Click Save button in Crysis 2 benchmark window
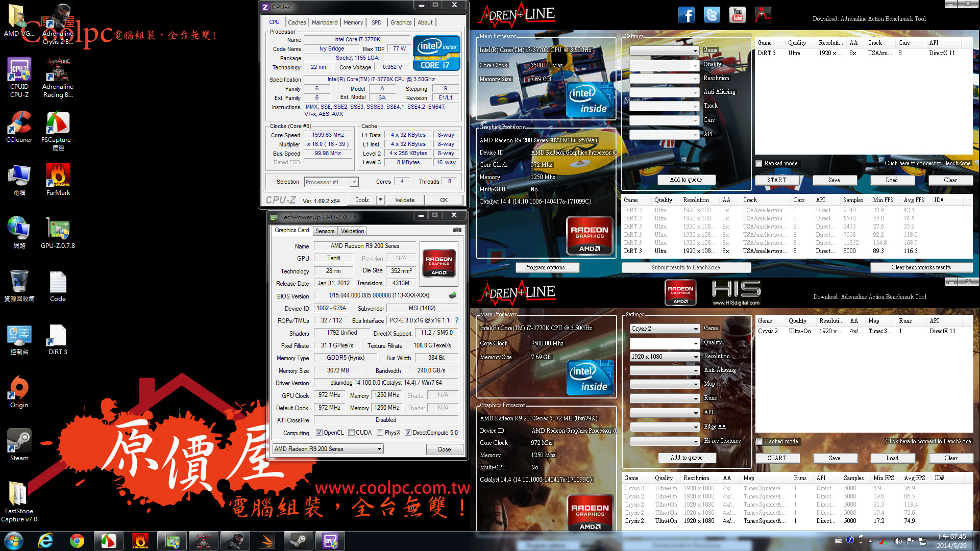 835,458
